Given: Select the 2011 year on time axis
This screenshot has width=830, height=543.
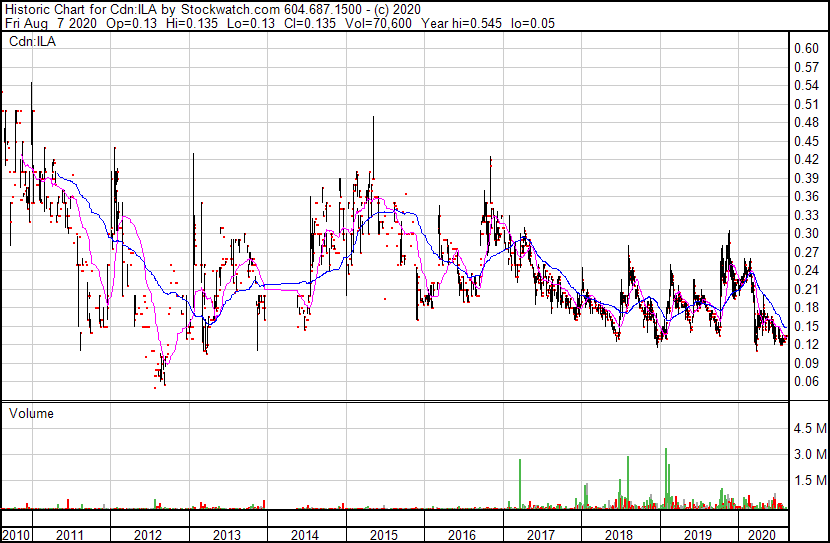Looking at the screenshot, I should coord(68,535).
